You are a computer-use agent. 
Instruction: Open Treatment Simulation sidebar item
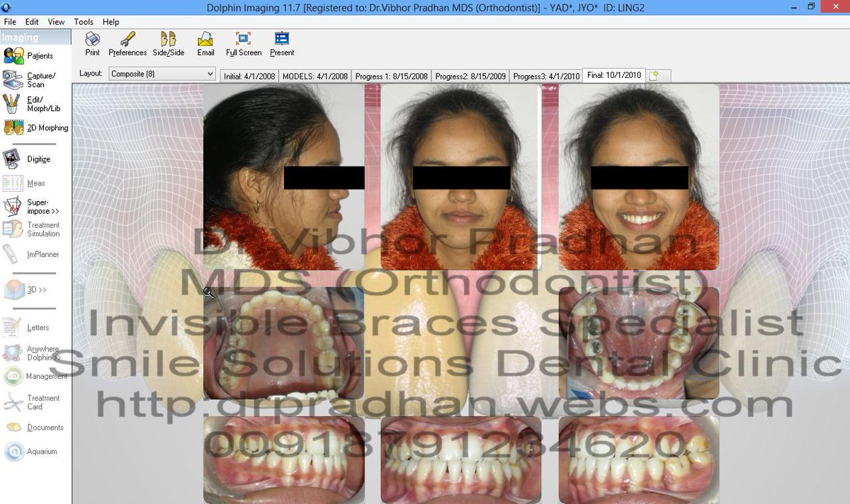point(32,229)
